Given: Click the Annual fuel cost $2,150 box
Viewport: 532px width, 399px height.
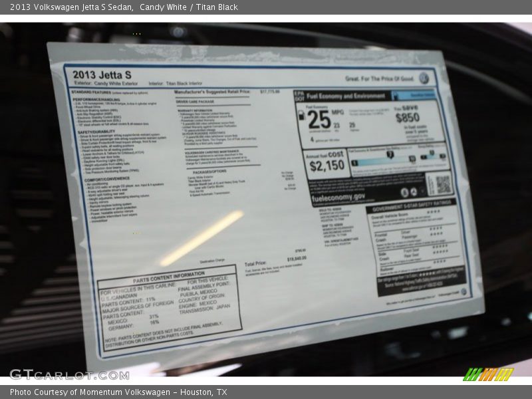Looking at the screenshot, I should coord(327,163).
